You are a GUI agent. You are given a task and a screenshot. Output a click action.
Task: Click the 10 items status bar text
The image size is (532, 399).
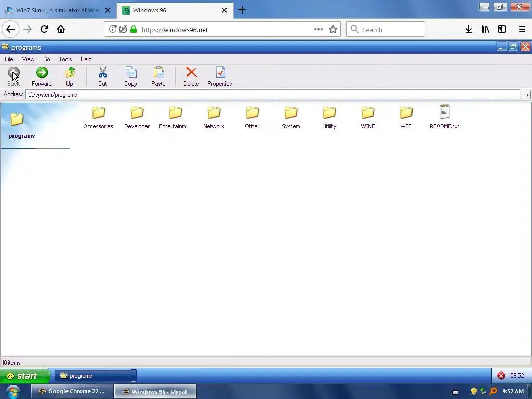tap(11, 362)
